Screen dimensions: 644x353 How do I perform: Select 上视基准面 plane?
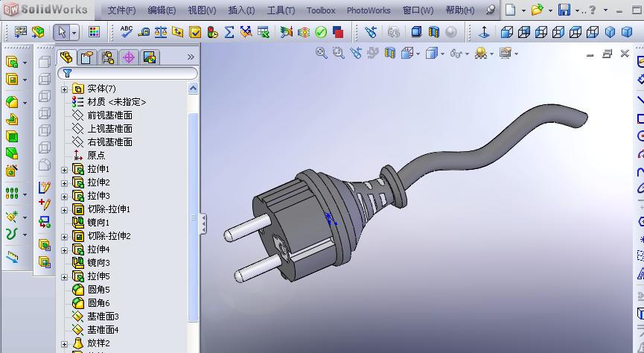click(x=109, y=129)
